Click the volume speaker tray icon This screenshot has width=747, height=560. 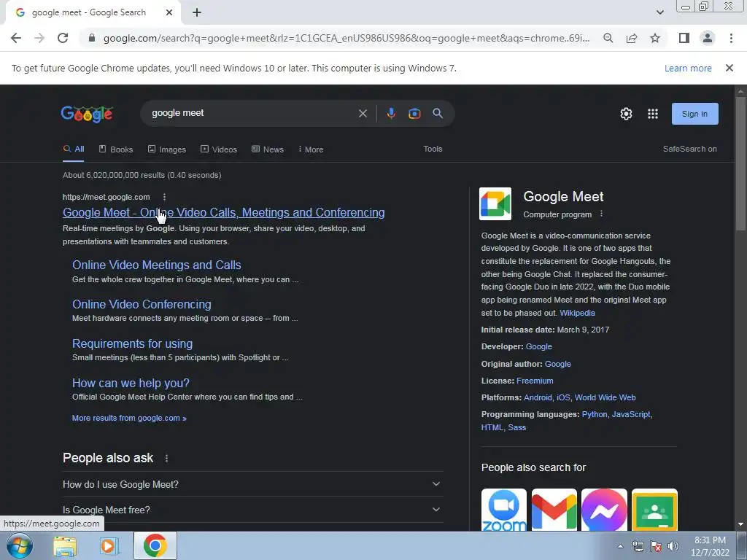[x=673, y=546]
